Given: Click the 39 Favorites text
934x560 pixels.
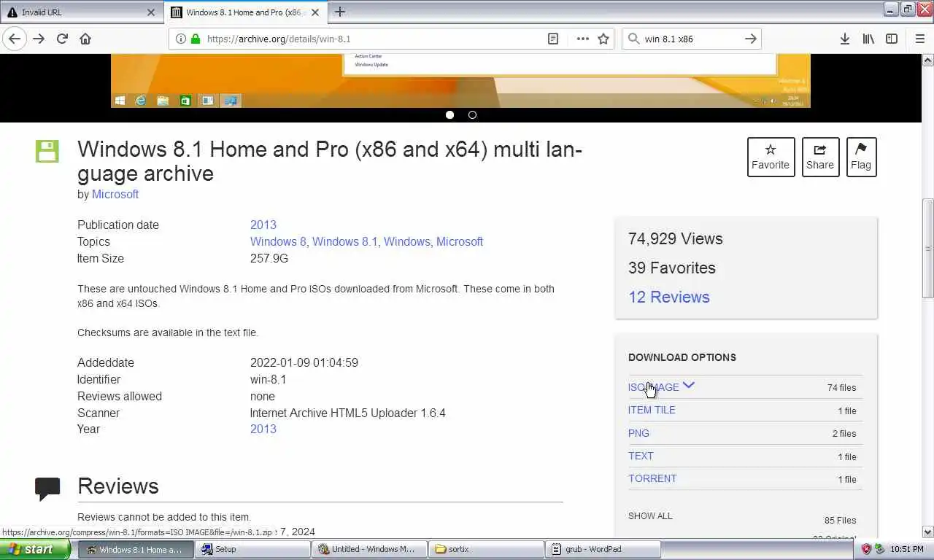Looking at the screenshot, I should (x=672, y=268).
